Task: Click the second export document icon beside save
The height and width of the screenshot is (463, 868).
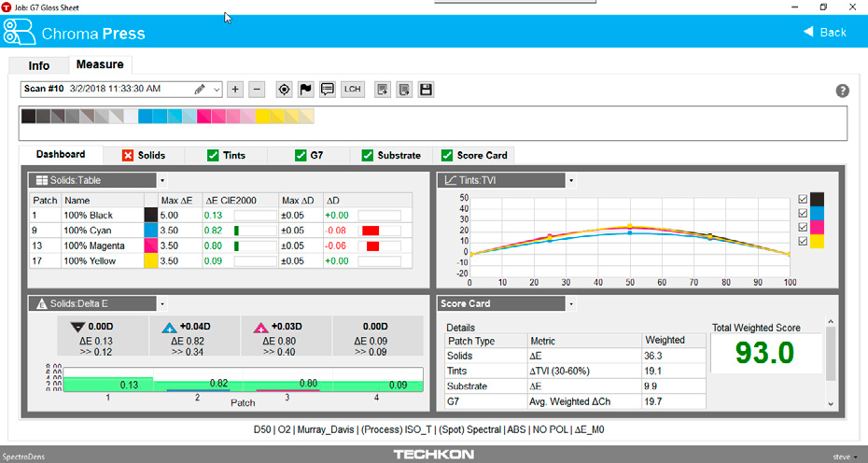Action: tap(404, 90)
